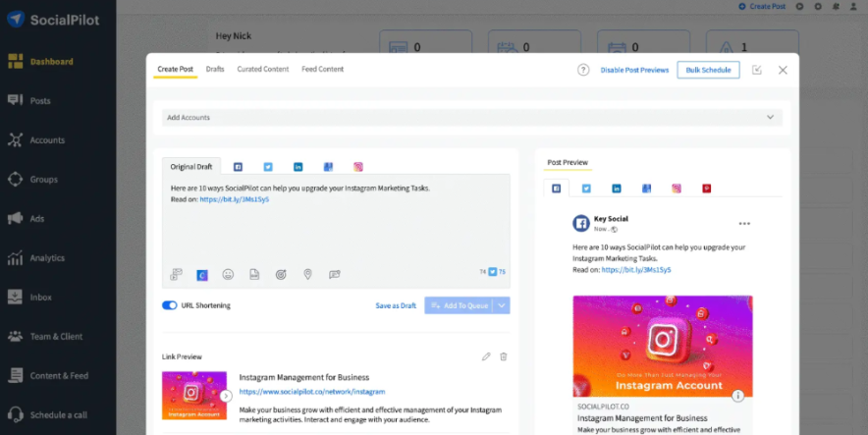
Task: Open bit.ly link in draft editor
Action: 234,199
